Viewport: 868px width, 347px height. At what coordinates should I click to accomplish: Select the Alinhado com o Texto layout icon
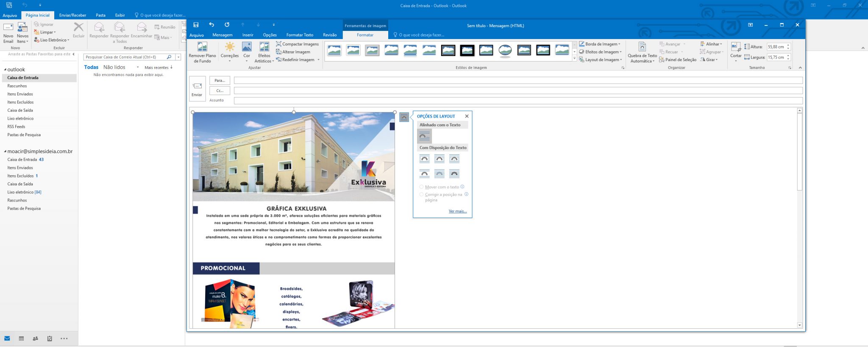point(424,136)
